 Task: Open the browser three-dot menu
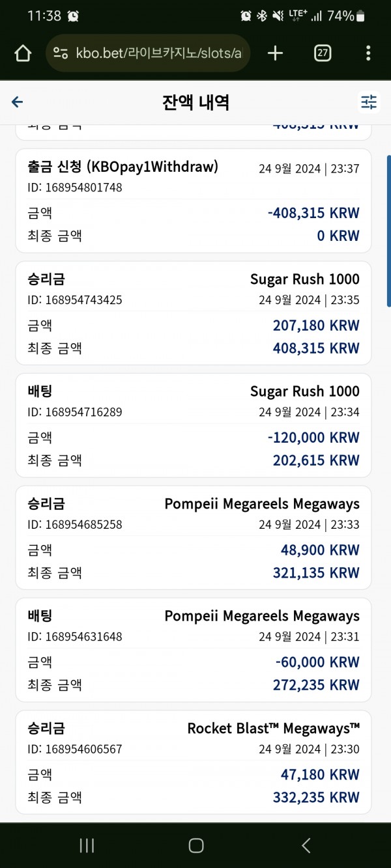pos(368,53)
